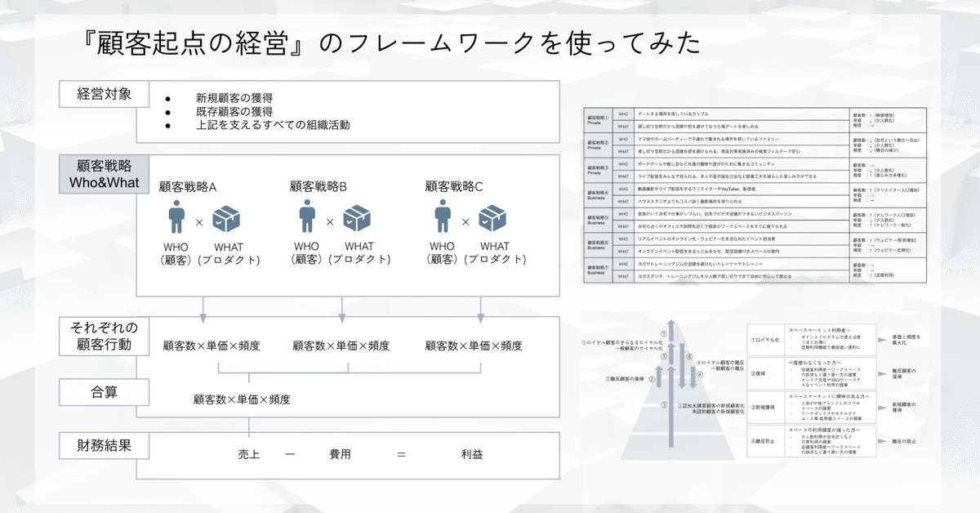Click the heading 顧客戦略B
Image resolution: width=980 pixels, height=513 pixels.
tap(318, 186)
